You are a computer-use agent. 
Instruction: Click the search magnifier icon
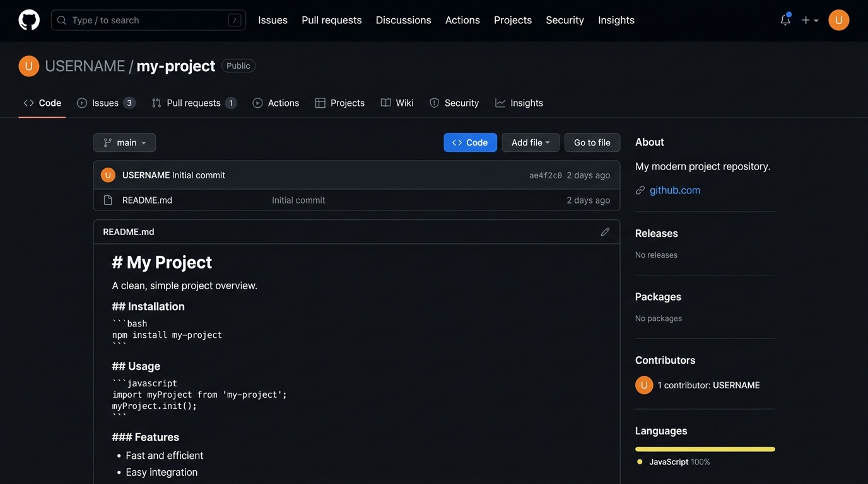[x=62, y=20]
